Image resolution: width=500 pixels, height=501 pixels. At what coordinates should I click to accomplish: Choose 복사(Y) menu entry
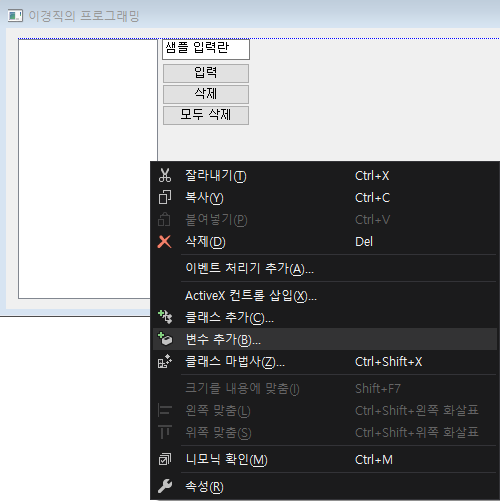[325, 197]
